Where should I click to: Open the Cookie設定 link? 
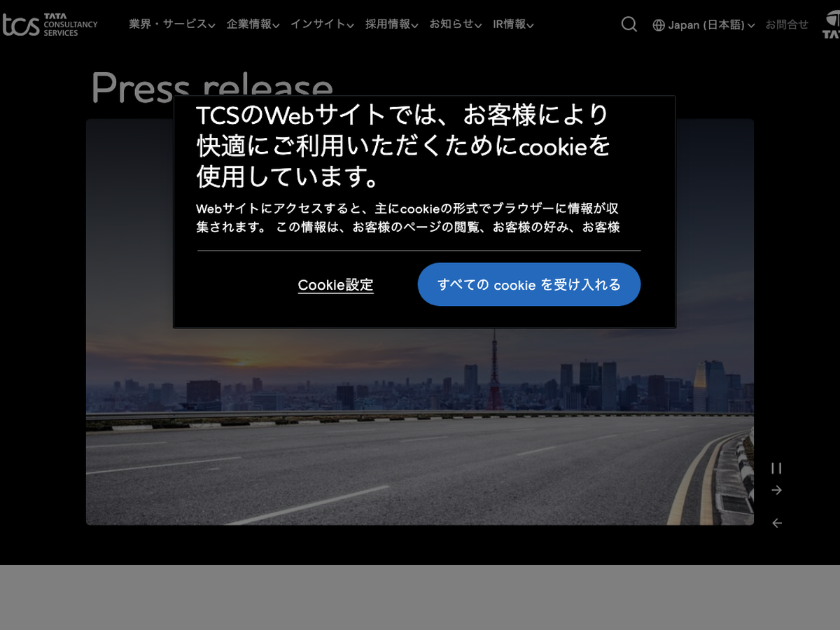click(335, 285)
